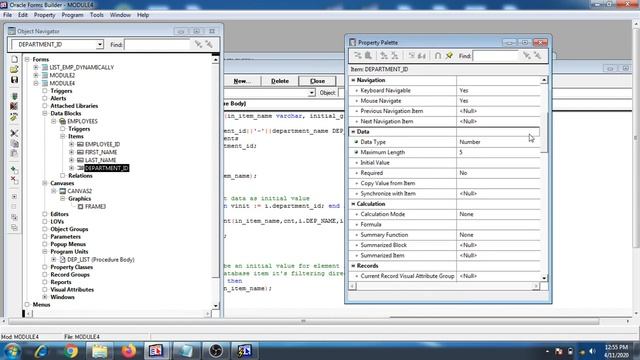Viewport: 640px width, 360px height.
Task: Click the Paste icon in navigator toolbar
Action: pyautogui.click(x=14, y=153)
